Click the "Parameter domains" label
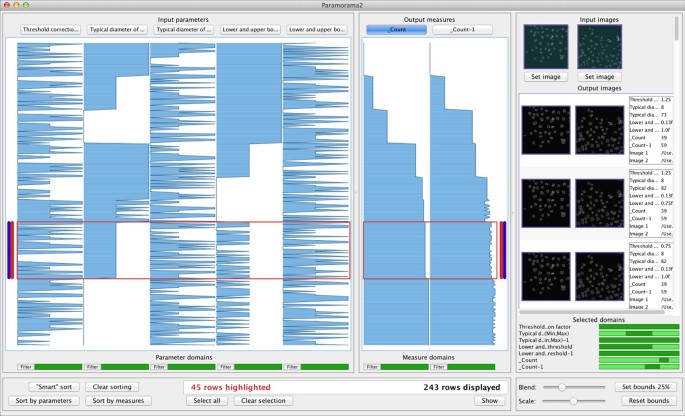Screen dimensions: 685x416 (184, 357)
